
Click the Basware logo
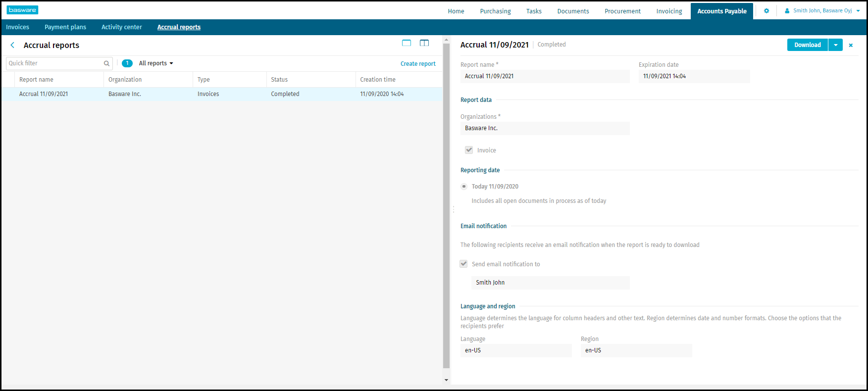click(22, 10)
